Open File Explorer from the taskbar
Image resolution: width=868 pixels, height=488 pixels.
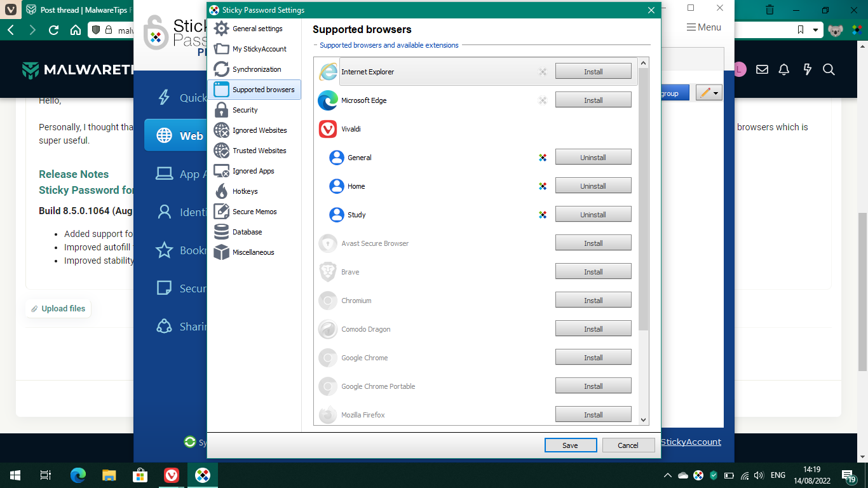(x=109, y=475)
